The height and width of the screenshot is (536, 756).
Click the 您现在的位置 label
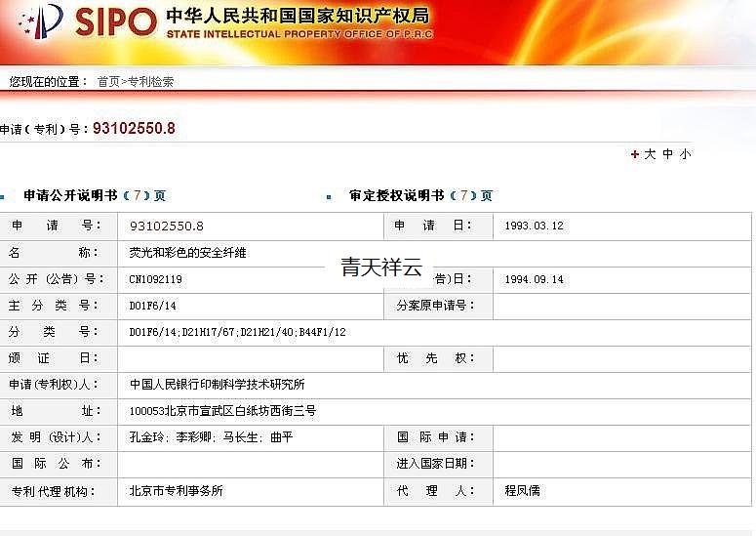47,82
